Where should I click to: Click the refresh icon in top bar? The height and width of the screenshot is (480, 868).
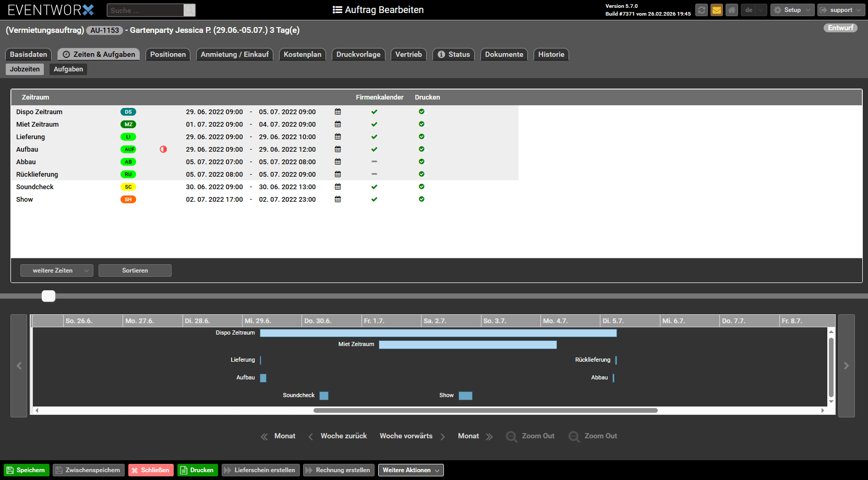click(702, 10)
